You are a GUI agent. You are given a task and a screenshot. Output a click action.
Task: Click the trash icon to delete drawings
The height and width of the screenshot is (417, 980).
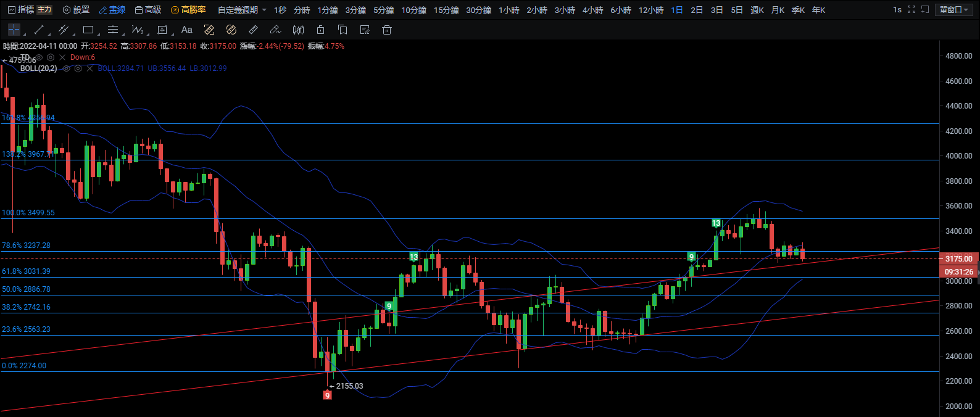coord(387,30)
